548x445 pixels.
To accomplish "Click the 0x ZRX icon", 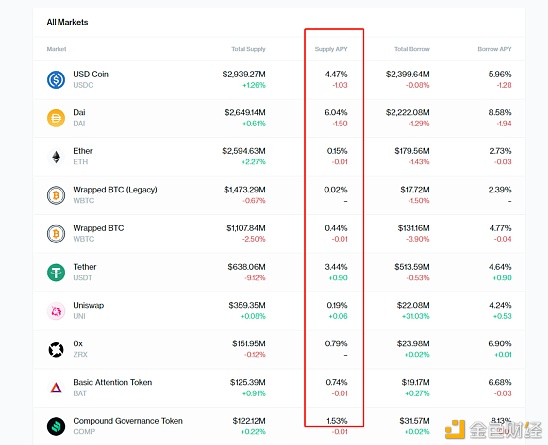I will 56,349.
